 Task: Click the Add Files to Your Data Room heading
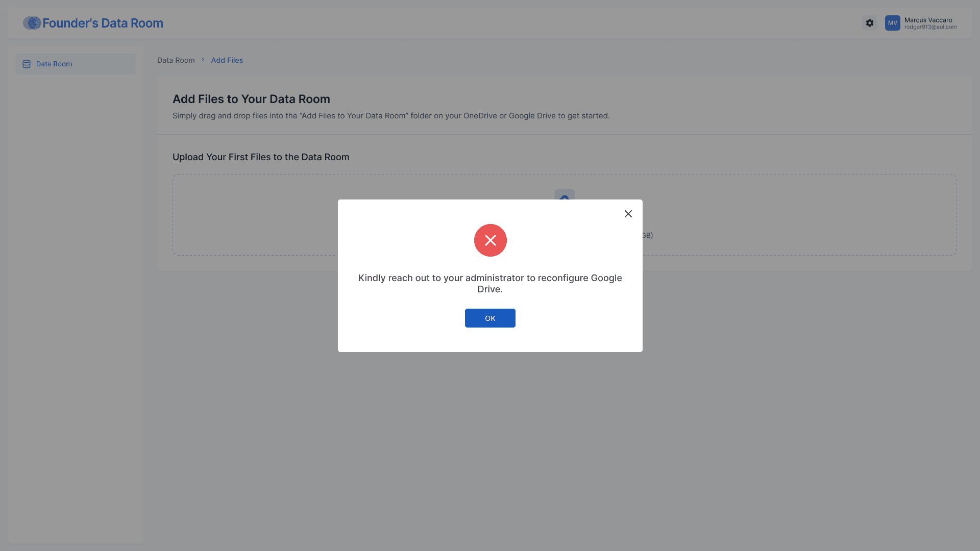[251, 99]
